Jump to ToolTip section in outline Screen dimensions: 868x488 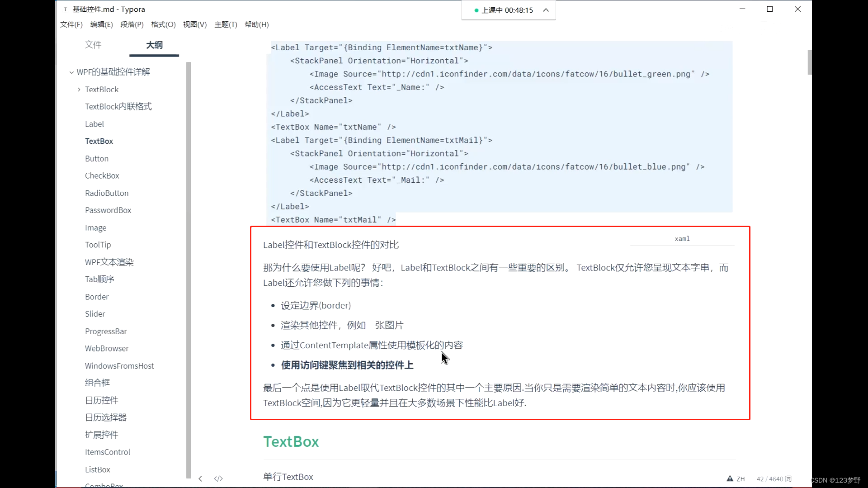click(98, 245)
